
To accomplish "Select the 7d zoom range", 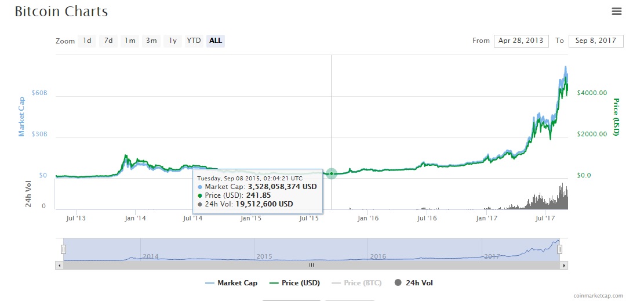I will click(x=108, y=41).
